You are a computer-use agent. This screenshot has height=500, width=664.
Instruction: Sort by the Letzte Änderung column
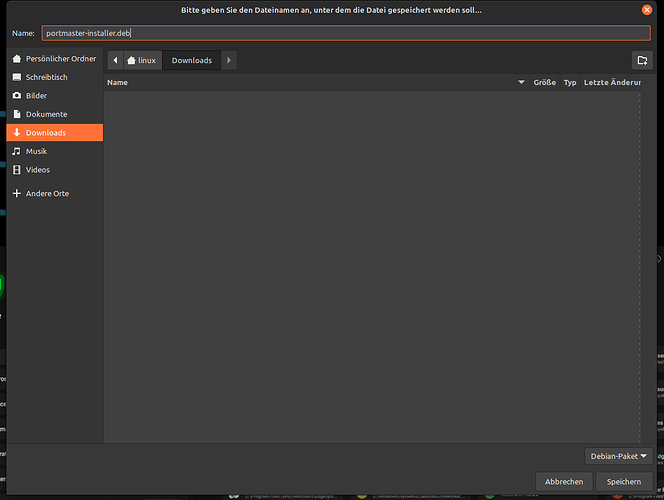(x=611, y=82)
